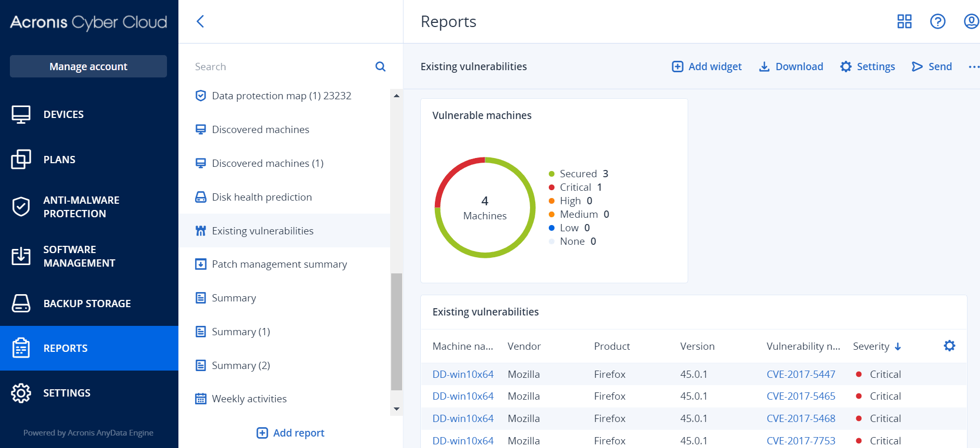Click the Vulnerability name column header
980x448 pixels.
(x=803, y=346)
